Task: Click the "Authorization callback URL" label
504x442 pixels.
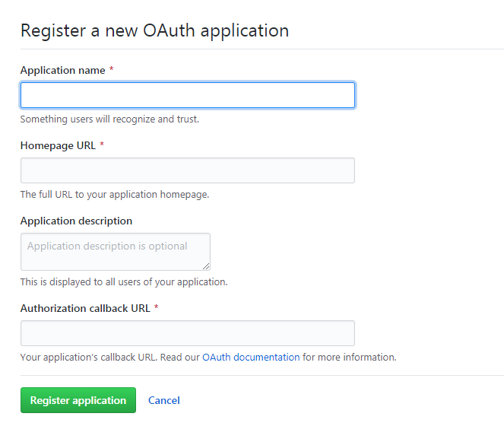Action: click(x=85, y=308)
